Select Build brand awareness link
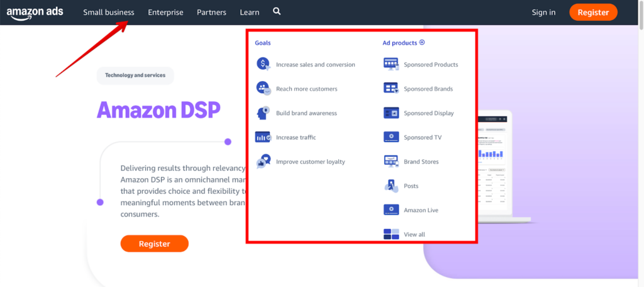Viewport: 644px width, 287px height. tap(306, 113)
